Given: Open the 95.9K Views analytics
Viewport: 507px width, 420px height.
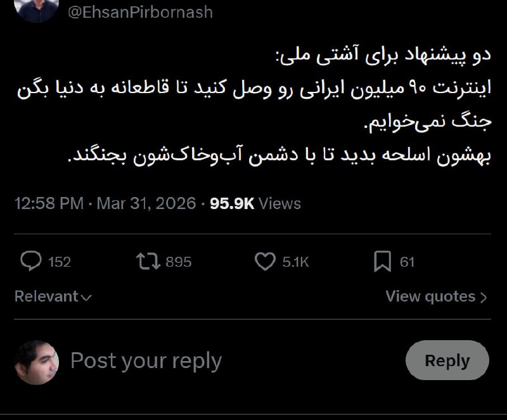Looking at the screenshot, I should 255,203.
